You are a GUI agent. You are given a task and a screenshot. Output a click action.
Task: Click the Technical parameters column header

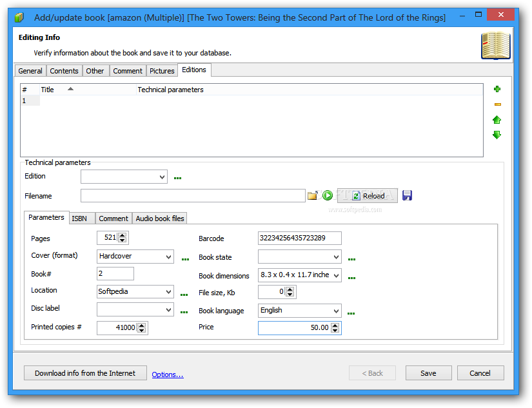[x=310, y=90]
